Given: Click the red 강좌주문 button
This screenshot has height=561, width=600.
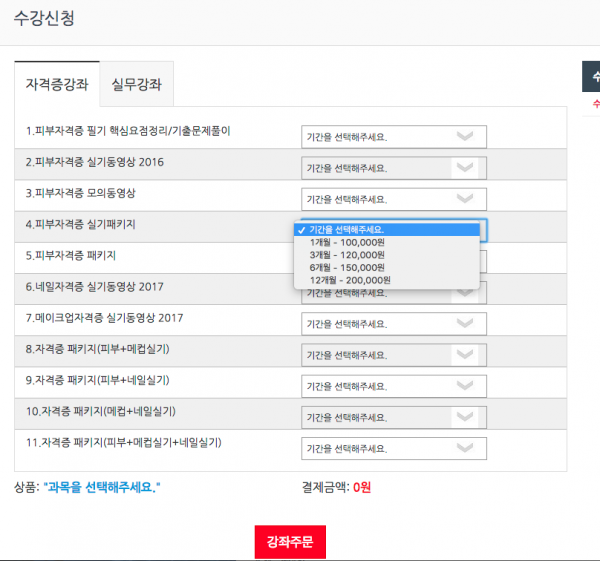Looking at the screenshot, I should (289, 542).
